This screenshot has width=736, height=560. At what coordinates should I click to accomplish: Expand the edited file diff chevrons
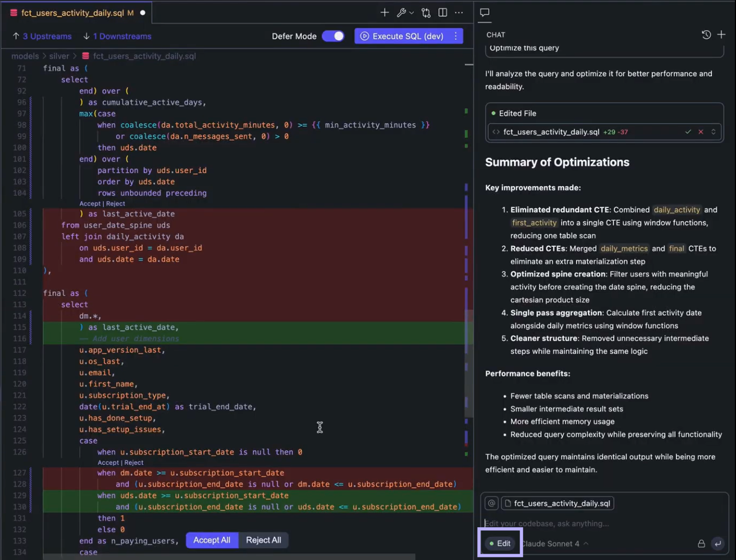click(713, 132)
